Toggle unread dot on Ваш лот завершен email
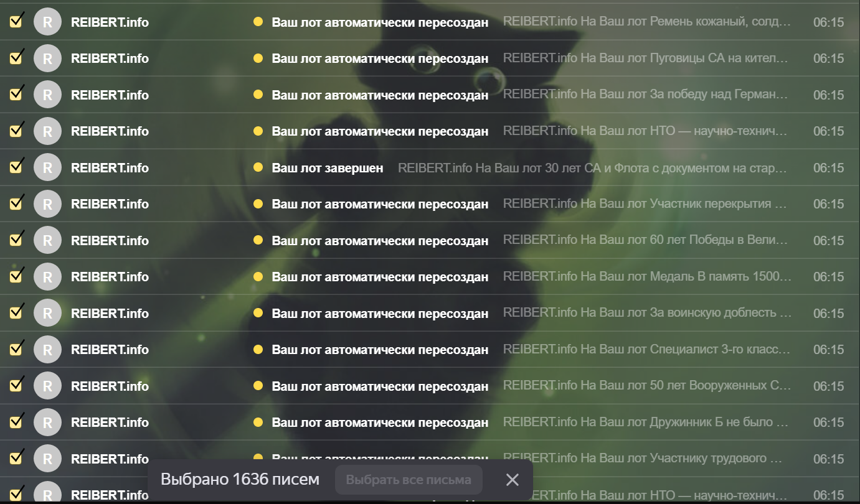Image resolution: width=860 pixels, height=504 pixels. [258, 167]
